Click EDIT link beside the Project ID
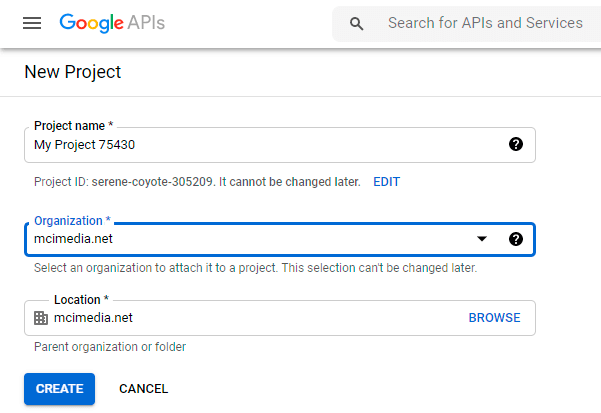This screenshot has width=601, height=413. pyautogui.click(x=386, y=182)
